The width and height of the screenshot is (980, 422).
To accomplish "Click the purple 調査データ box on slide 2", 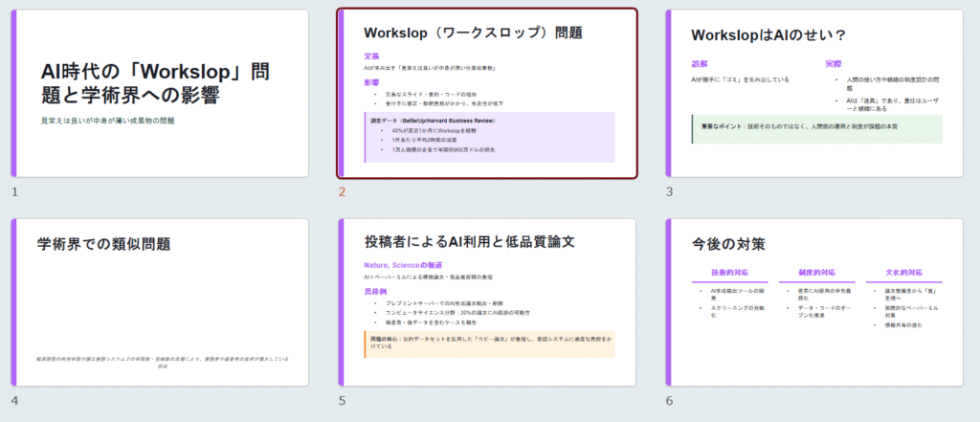I will click(x=489, y=136).
